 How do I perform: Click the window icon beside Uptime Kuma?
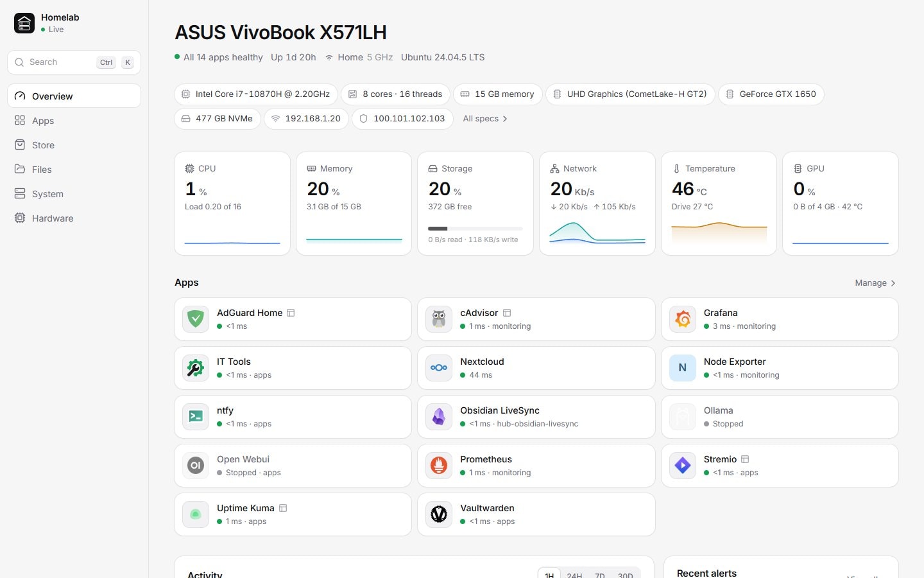(283, 508)
